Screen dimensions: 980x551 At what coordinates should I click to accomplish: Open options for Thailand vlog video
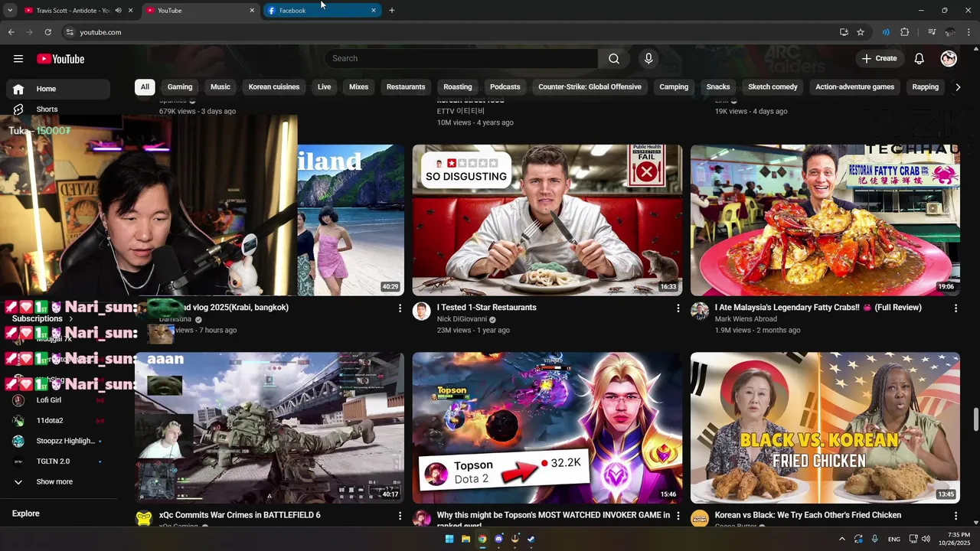400,308
